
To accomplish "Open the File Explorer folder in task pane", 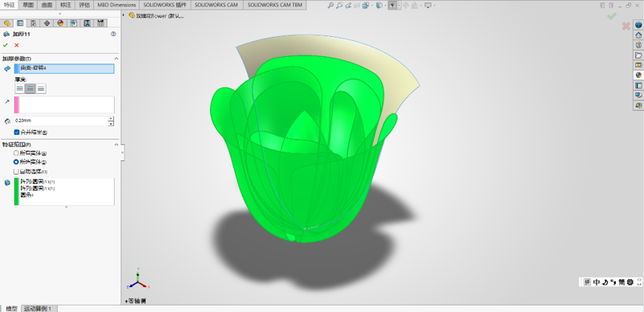I will click(638, 55).
